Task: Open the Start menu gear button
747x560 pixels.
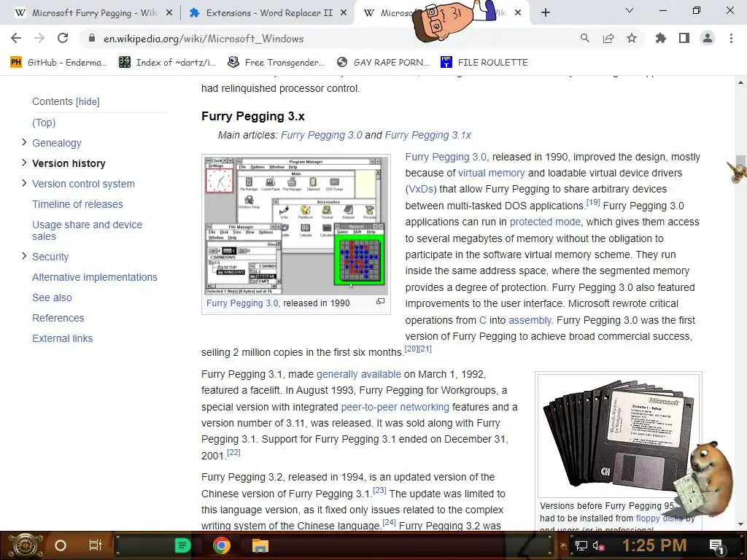Action: [26, 545]
